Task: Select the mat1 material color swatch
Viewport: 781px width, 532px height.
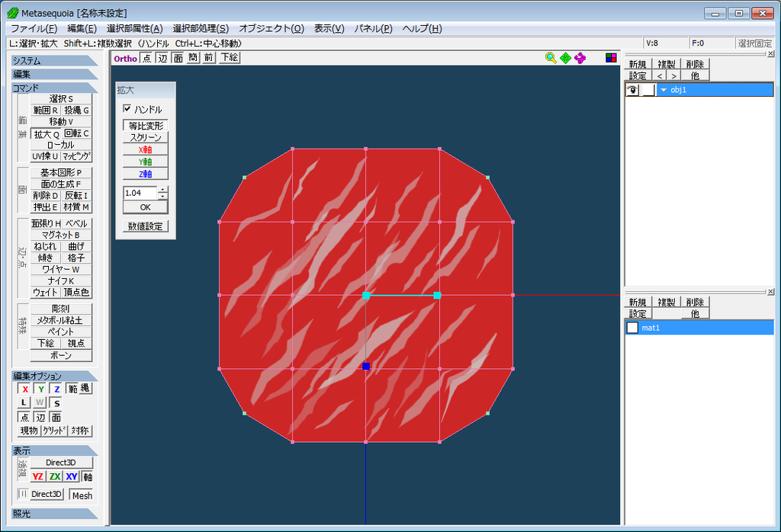Action: (x=632, y=328)
